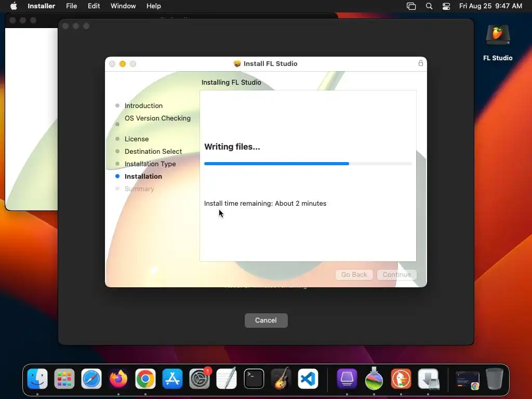
Task: Click the Writing files... status text
Action: pos(232,147)
